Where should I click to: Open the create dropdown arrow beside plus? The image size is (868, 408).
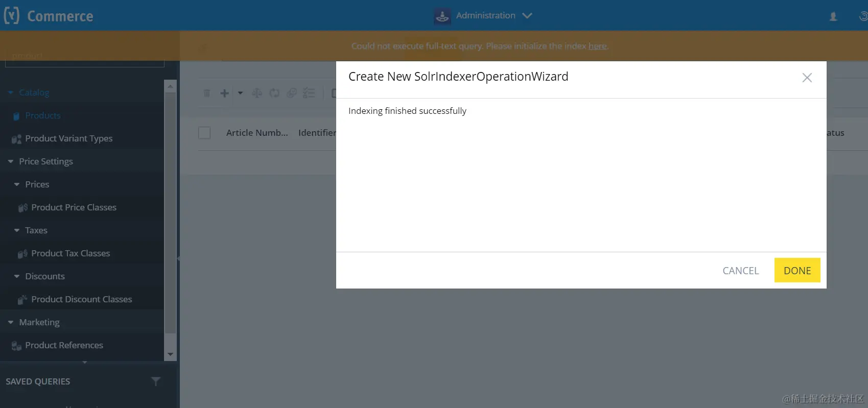(240, 93)
